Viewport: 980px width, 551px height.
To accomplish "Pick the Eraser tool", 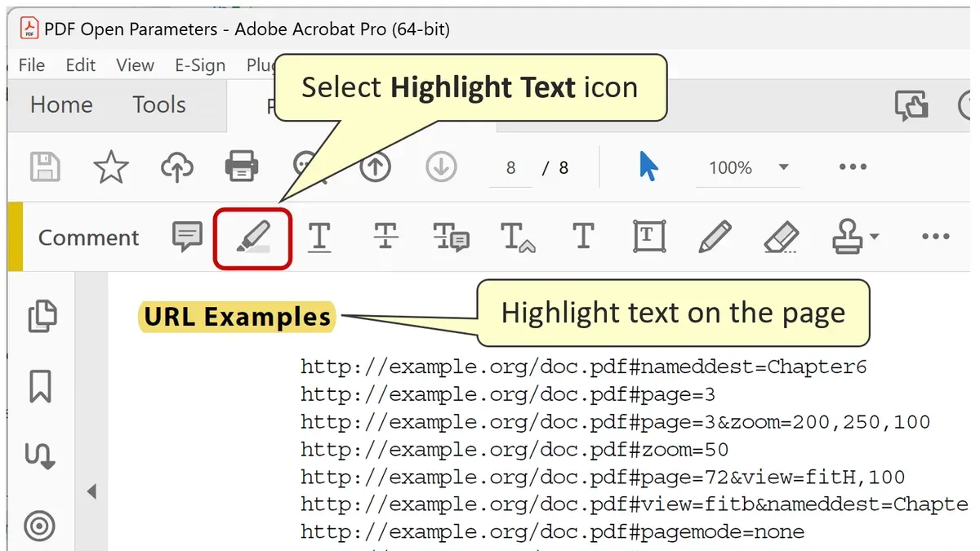I will tap(782, 238).
